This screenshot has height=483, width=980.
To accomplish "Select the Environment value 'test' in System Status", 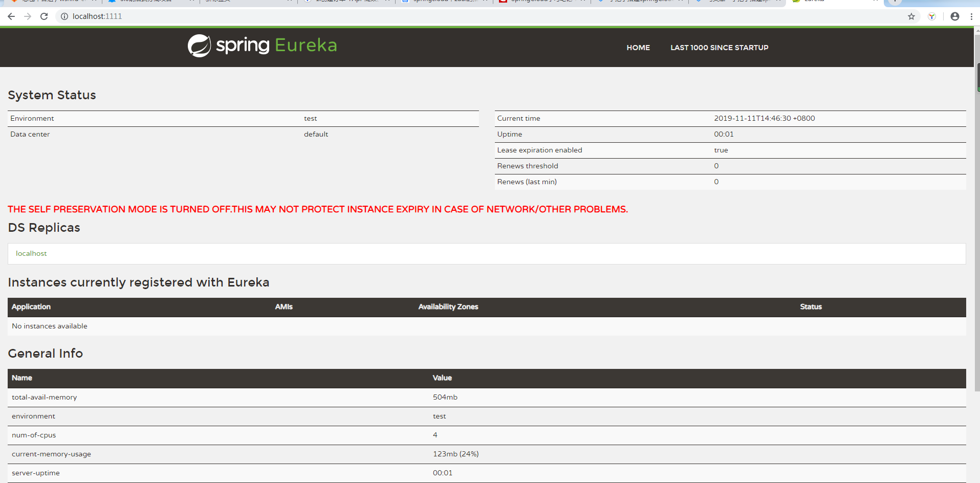I will (311, 118).
